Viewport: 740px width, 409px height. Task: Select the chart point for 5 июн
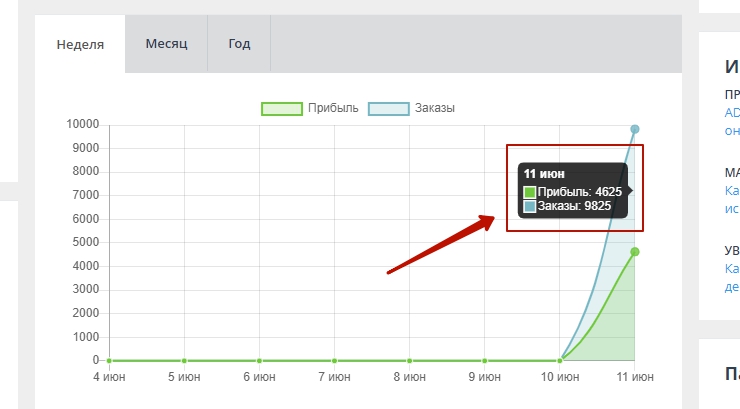tap(184, 360)
